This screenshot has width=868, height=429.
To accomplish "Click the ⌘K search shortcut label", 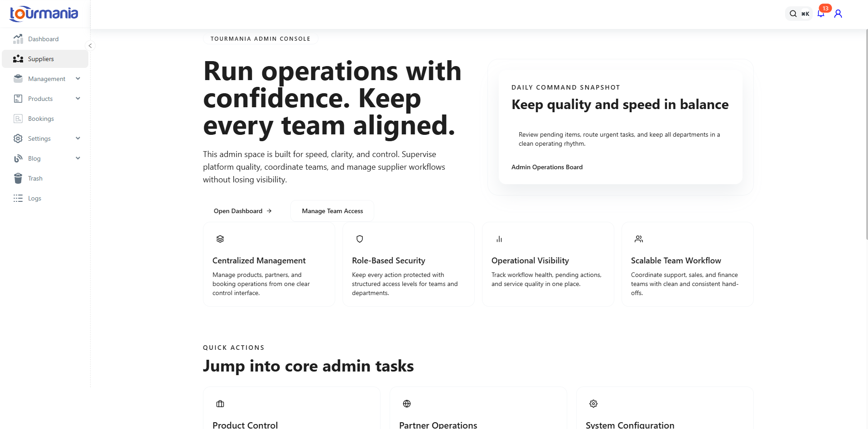I will (x=805, y=14).
